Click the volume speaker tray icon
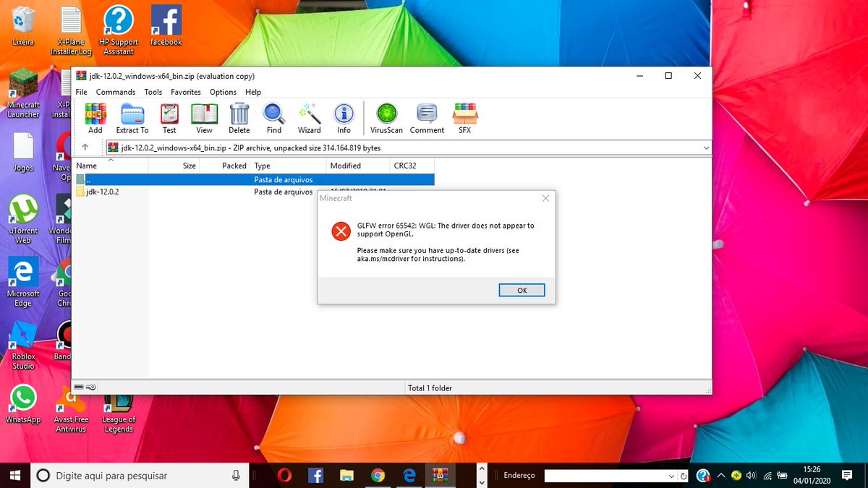The height and width of the screenshot is (488, 868). pyautogui.click(x=751, y=475)
